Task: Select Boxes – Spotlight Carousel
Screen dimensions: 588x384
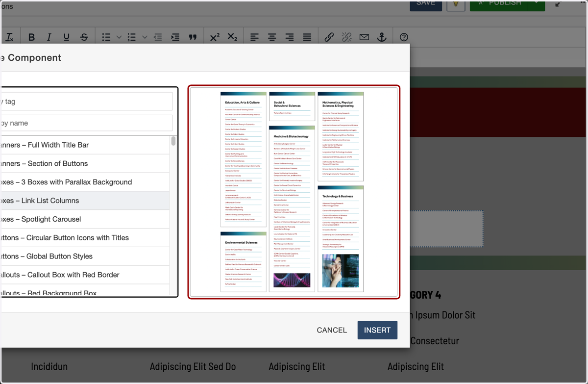Action: pos(85,219)
